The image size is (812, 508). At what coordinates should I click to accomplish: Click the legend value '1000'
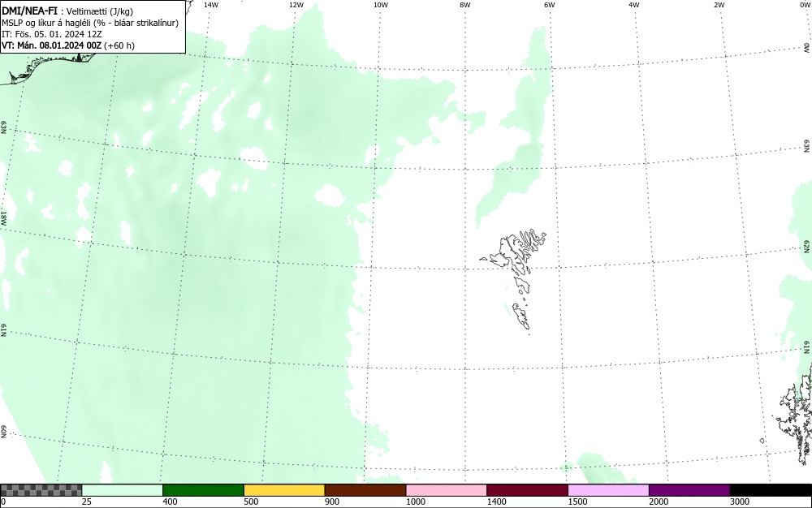(415, 502)
